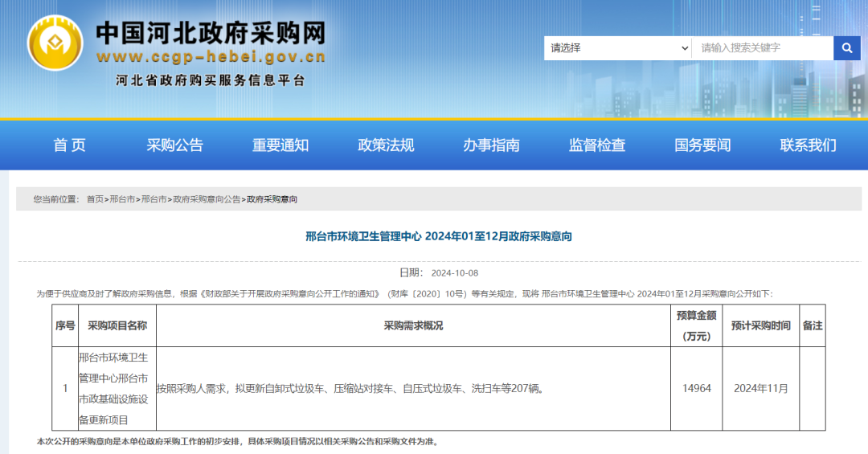
Task: Open the 采购公告 nav menu item
Action: (x=175, y=145)
